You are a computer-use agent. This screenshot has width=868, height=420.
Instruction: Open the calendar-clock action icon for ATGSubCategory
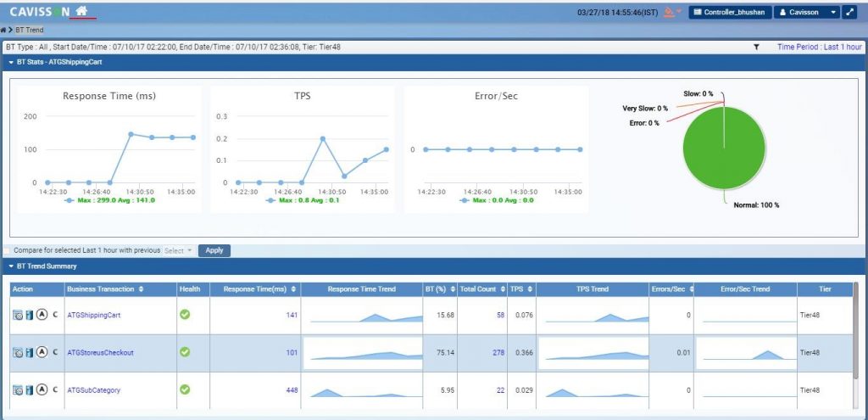click(x=18, y=390)
